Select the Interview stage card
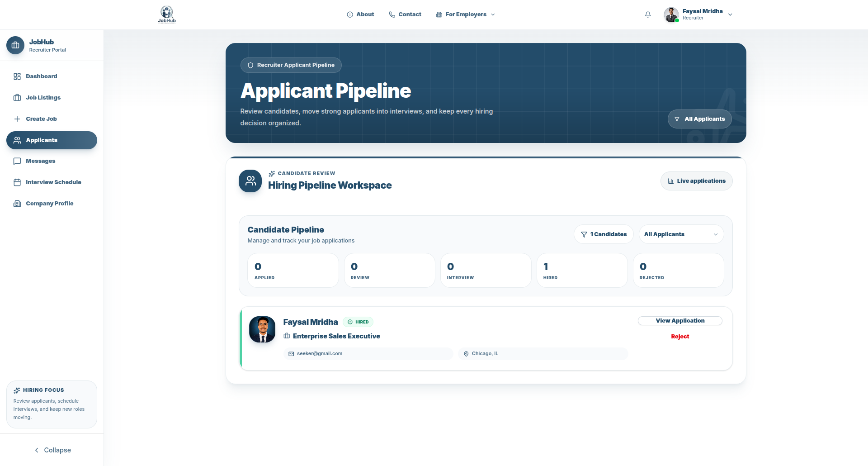Image resolution: width=868 pixels, height=466 pixels. (486, 271)
